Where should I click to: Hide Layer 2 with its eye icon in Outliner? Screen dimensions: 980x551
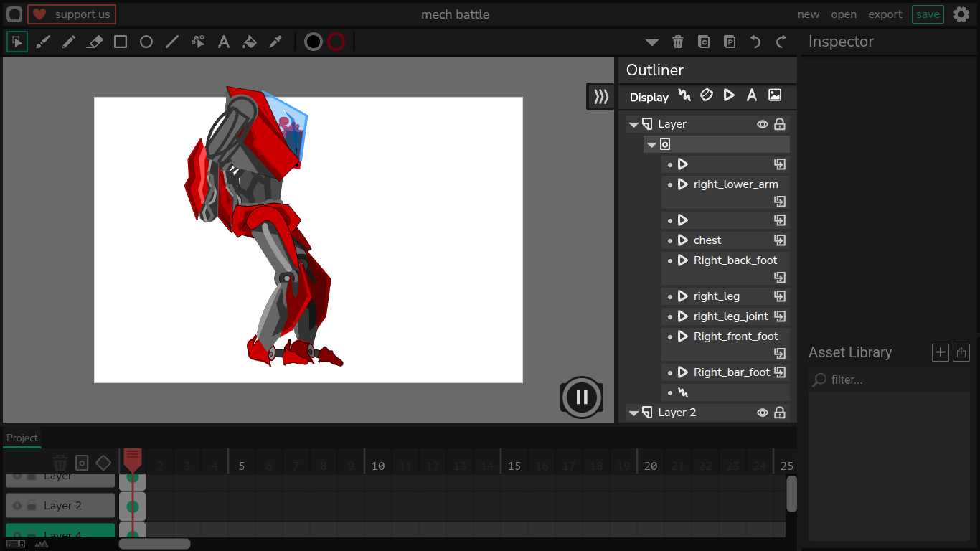tap(763, 413)
